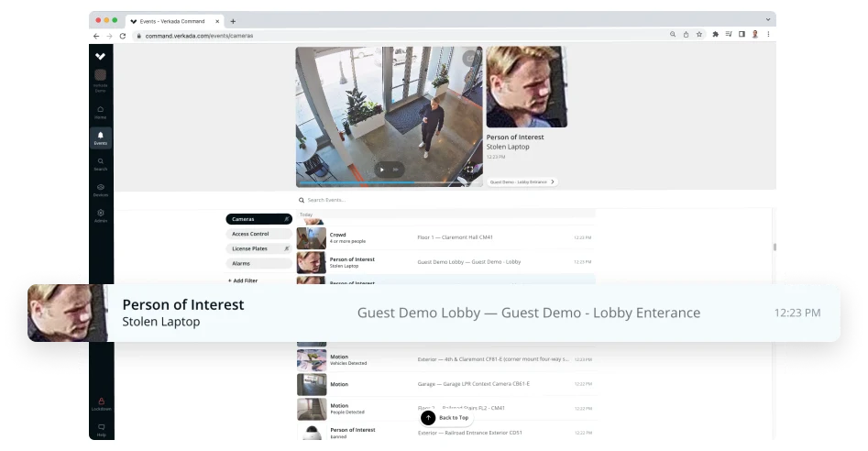Select the Cameras filter tab

click(x=258, y=219)
